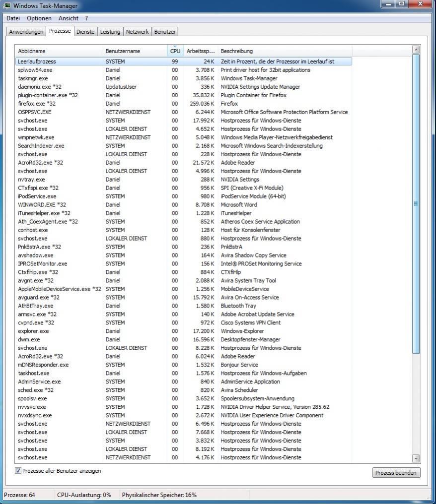Click the scrollbar up arrow

pyautogui.click(x=416, y=50)
